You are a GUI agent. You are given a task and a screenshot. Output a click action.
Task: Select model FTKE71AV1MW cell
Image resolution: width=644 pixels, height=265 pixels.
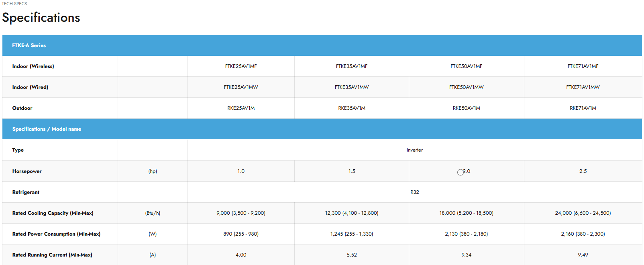[583, 87]
